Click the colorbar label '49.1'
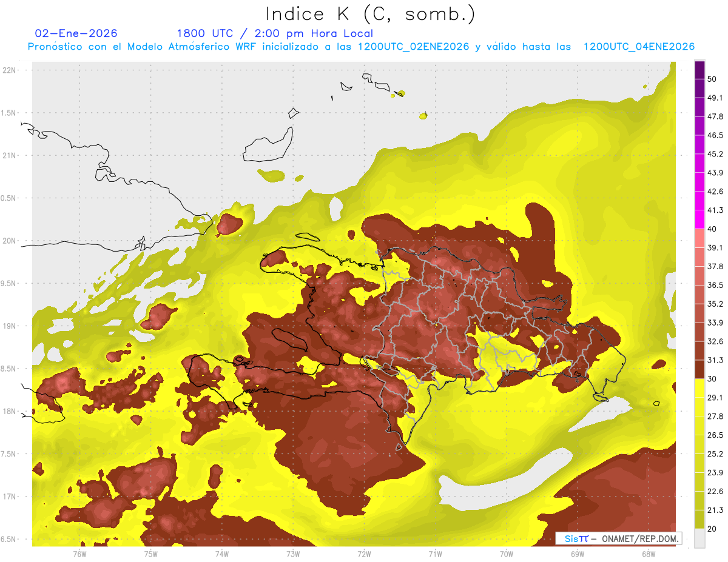This screenshot has width=728, height=562. pos(715,98)
